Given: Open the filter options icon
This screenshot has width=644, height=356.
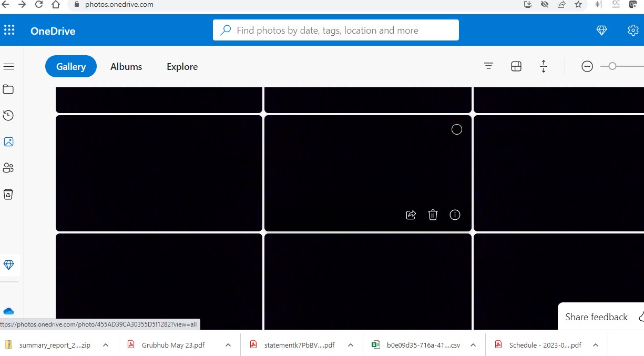Looking at the screenshot, I should coord(488,66).
